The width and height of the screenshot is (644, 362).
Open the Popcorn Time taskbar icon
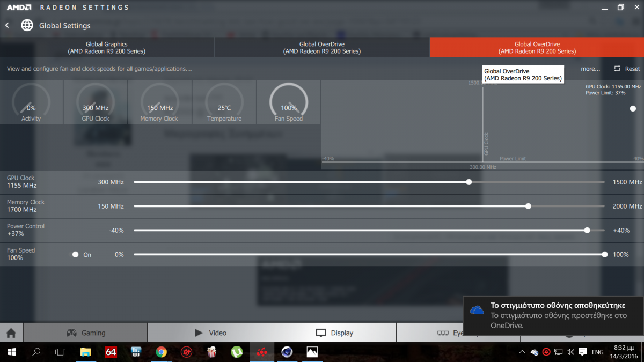click(211, 352)
